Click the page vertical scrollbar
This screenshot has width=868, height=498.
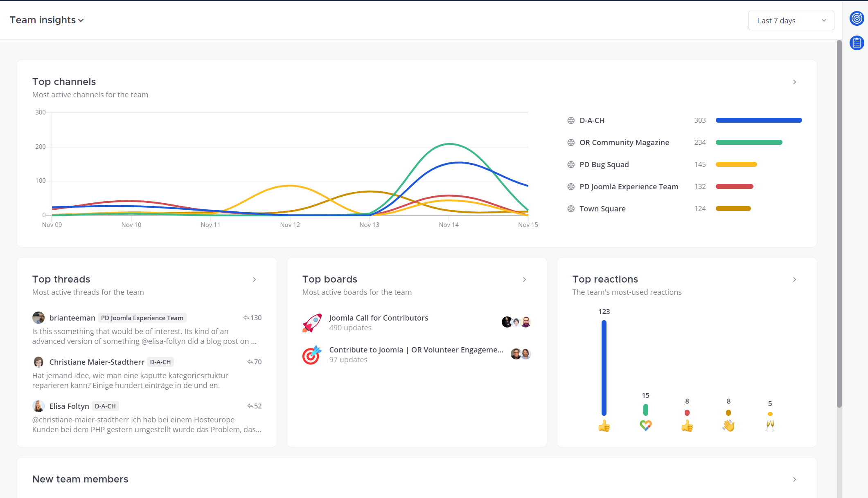839,224
